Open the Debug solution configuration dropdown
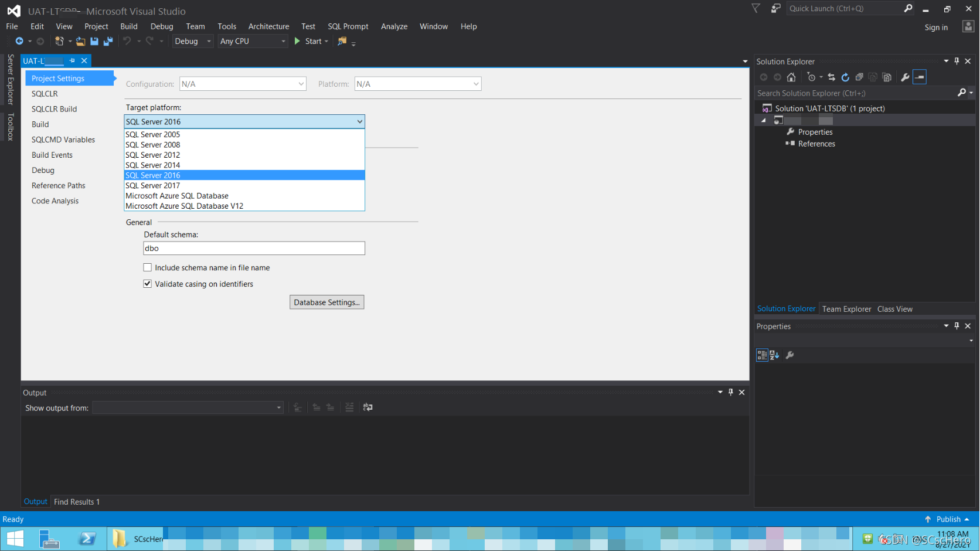Viewport: 980px width, 551px height. [193, 41]
